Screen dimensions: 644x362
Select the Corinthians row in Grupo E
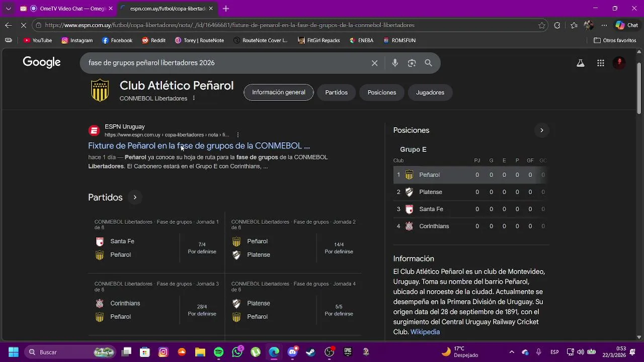coord(470,226)
